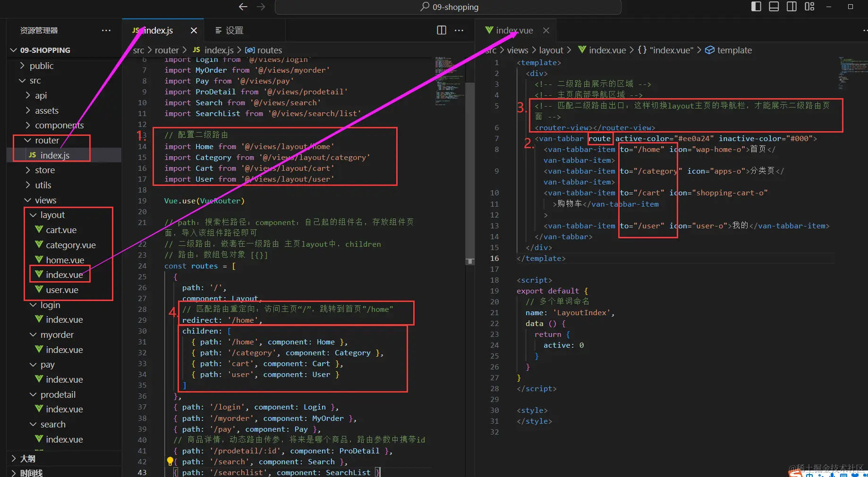The image size is (868, 477).
Task: Collapse the pay folder
Action: tap(47, 364)
